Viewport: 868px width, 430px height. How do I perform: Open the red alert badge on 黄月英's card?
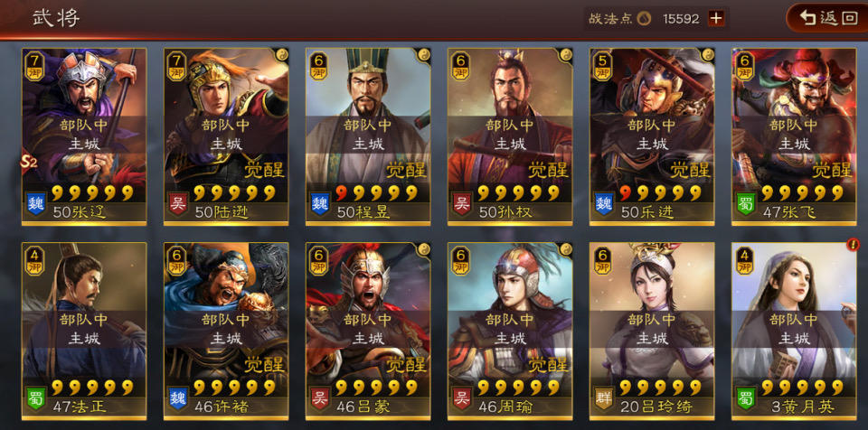(853, 244)
